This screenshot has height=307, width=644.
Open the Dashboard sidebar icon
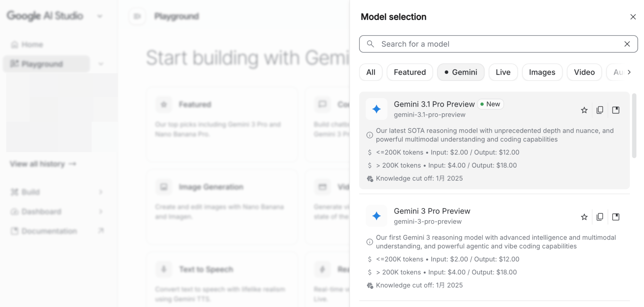[14, 211]
